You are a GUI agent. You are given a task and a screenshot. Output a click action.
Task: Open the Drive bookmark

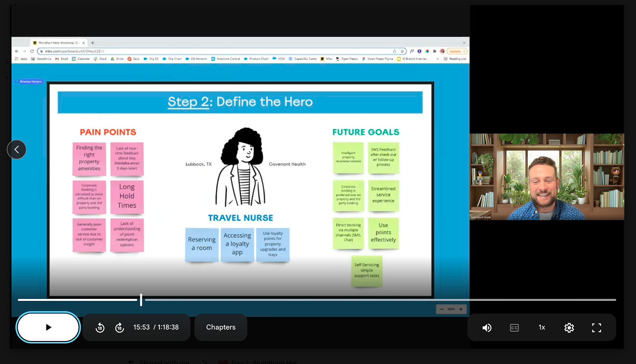pyautogui.click(x=117, y=59)
